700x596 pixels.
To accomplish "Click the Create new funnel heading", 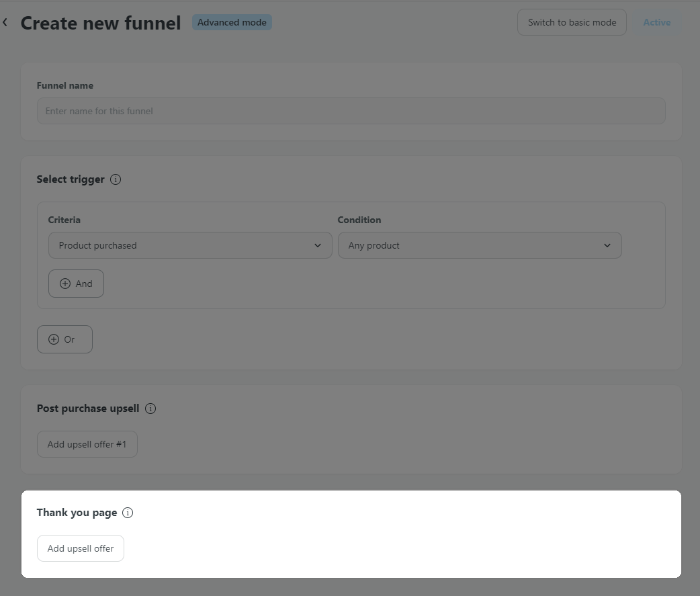I will click(101, 24).
